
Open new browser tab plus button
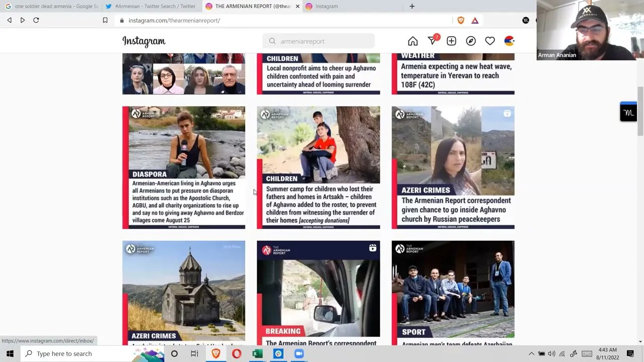pos(412,6)
